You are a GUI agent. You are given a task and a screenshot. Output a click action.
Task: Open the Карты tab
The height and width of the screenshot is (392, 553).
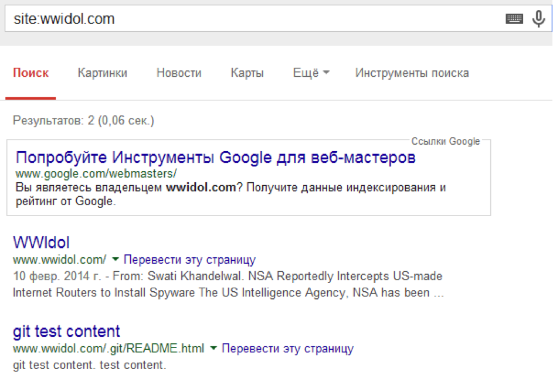point(247,73)
